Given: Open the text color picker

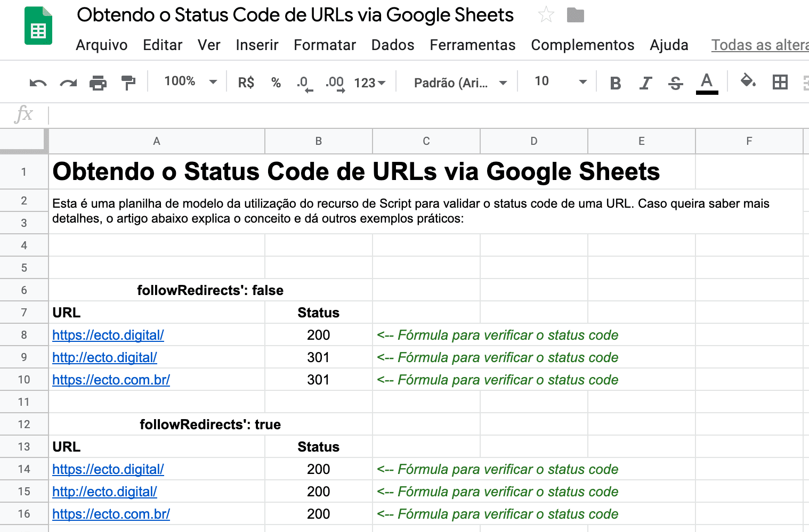Looking at the screenshot, I should click(x=707, y=84).
